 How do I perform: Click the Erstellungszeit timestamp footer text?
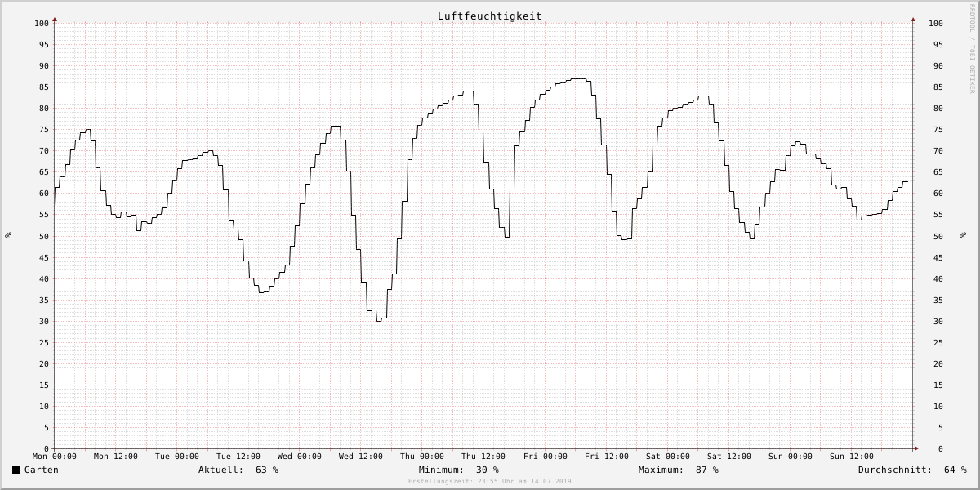490,482
